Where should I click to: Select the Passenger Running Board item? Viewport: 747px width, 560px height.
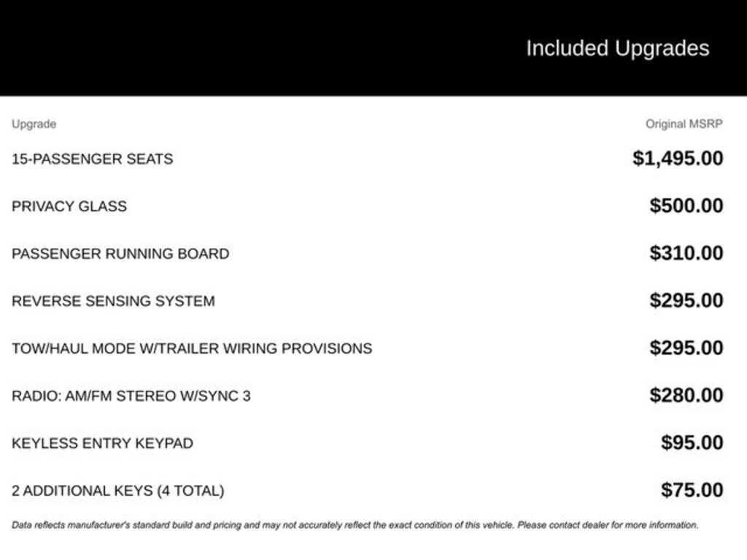[120, 254]
